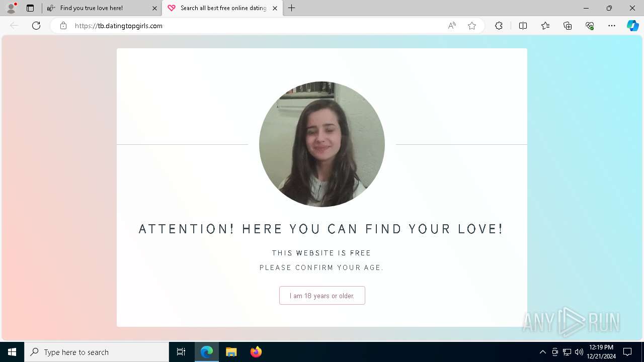This screenshot has height=362, width=644.
Task: Open the notification center icon
Action: [627, 352]
